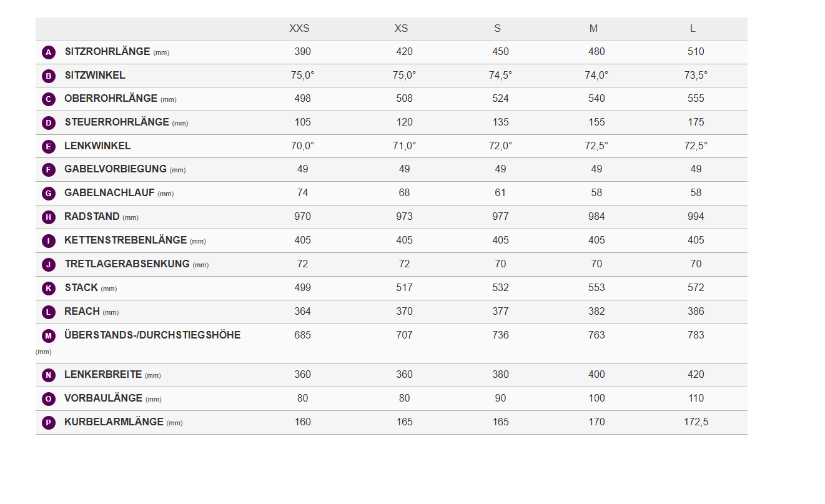Select the C marker beside Oberrohrlänge

[x=49, y=99]
